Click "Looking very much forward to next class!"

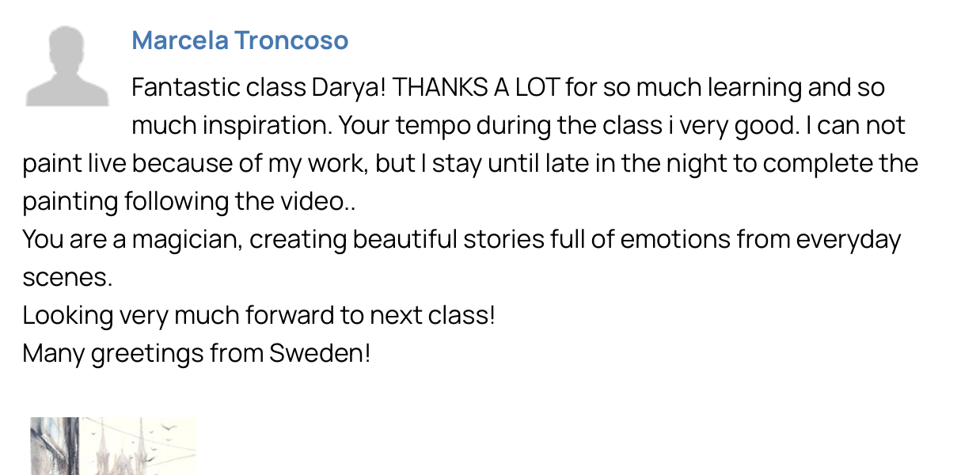point(259,315)
